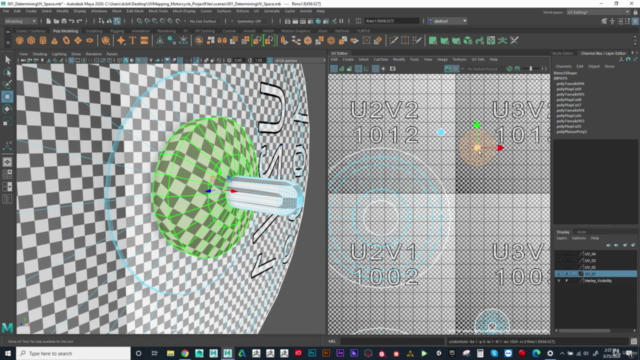Adjust the UV Editor dim image slider

point(531,69)
